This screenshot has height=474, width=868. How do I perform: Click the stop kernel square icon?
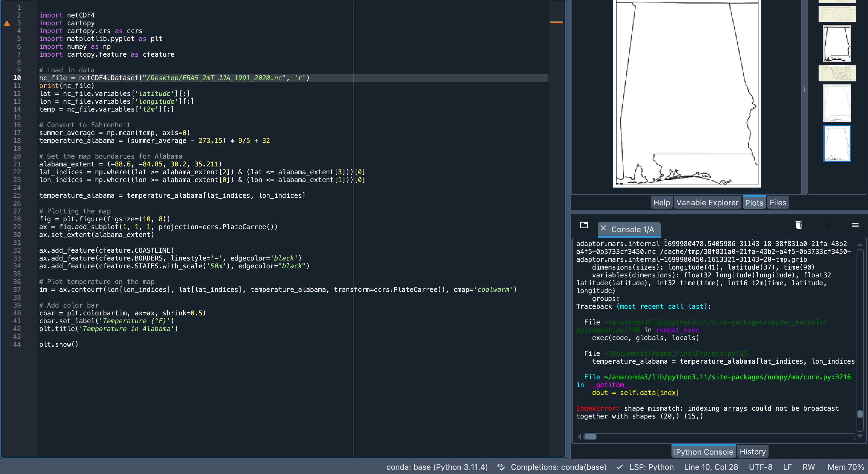click(x=826, y=225)
